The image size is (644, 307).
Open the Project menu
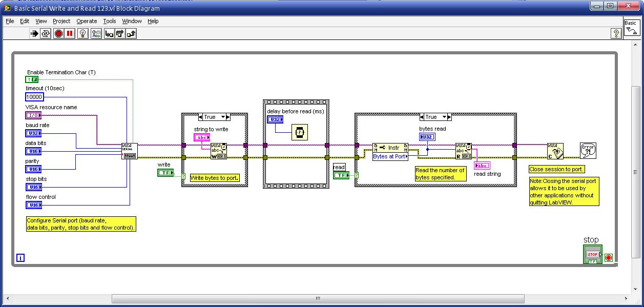point(61,21)
